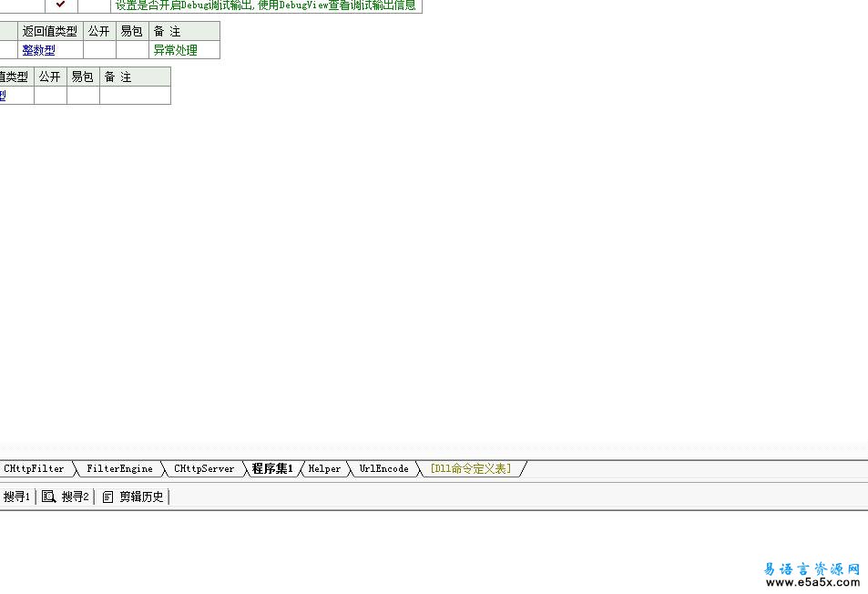Viewport: 868px width, 594px height.
Task: Switch to the CHttpFilter tab
Action: tap(33, 469)
